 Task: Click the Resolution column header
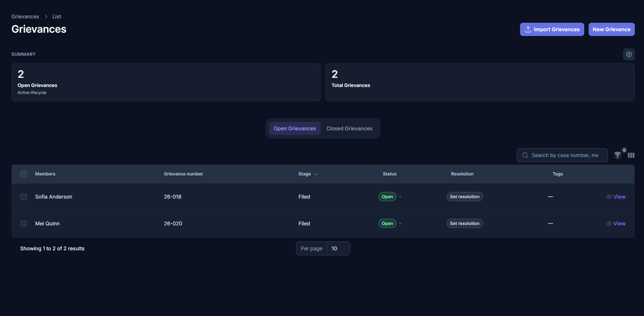[462, 174]
